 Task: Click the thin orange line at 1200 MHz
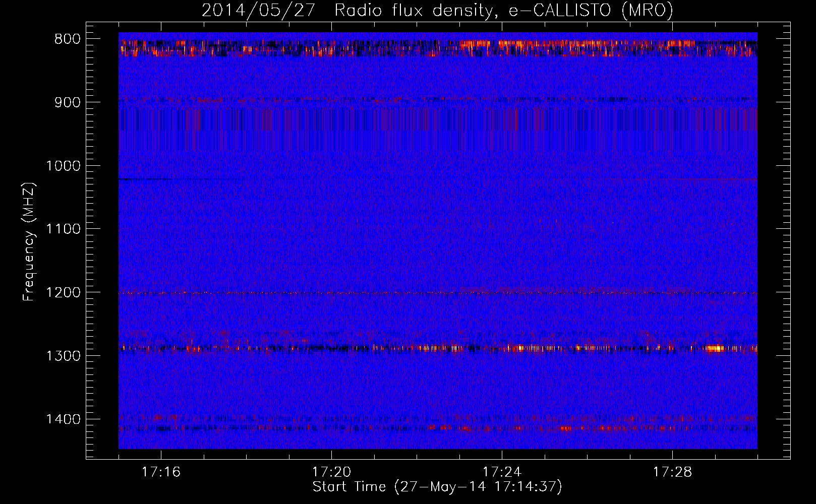pos(438,293)
